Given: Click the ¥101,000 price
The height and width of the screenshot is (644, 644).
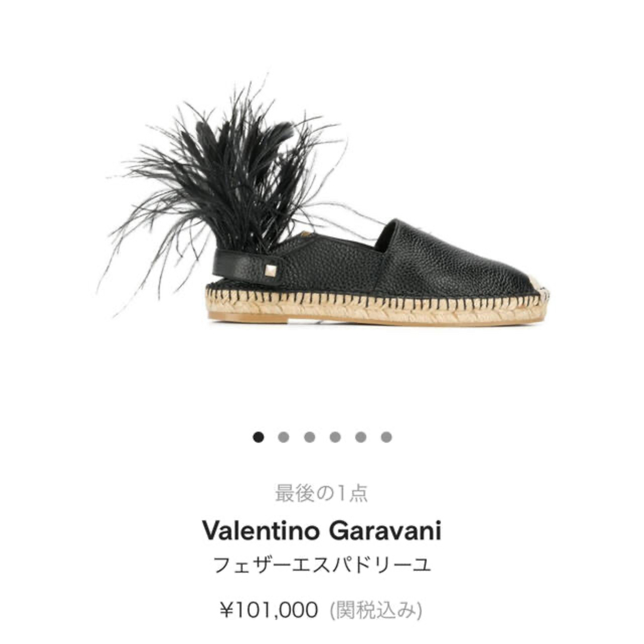Looking at the screenshot, I should tap(269, 609).
